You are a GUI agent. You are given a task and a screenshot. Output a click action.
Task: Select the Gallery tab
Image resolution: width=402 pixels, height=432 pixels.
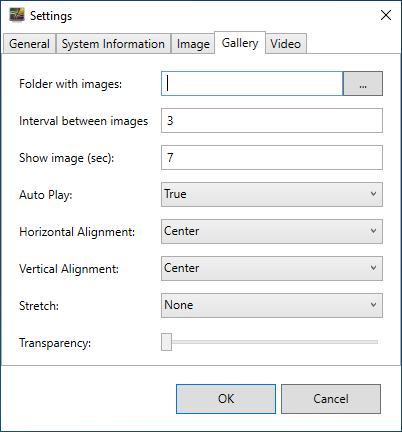click(x=240, y=43)
